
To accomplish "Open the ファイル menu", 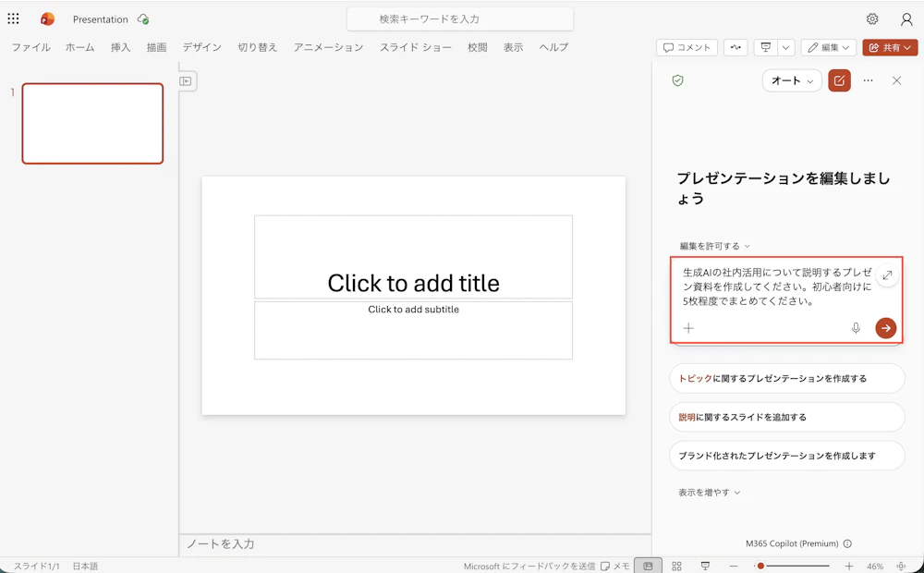I will [31, 47].
